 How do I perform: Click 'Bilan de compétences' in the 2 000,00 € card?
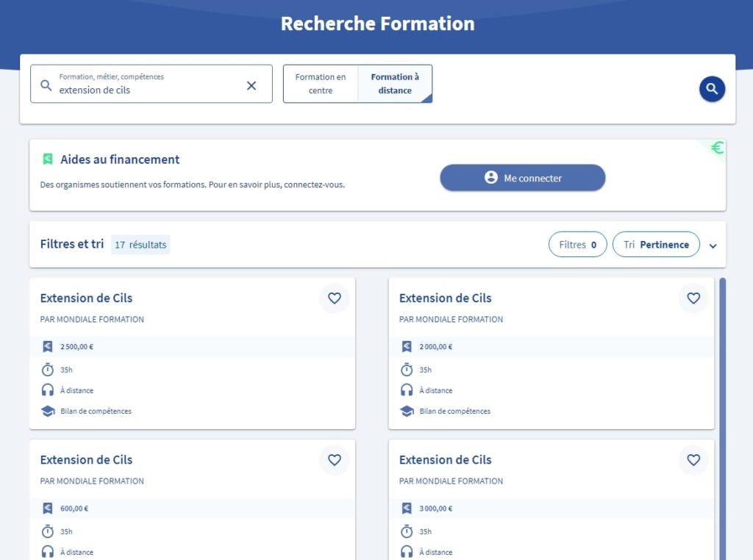[455, 412]
